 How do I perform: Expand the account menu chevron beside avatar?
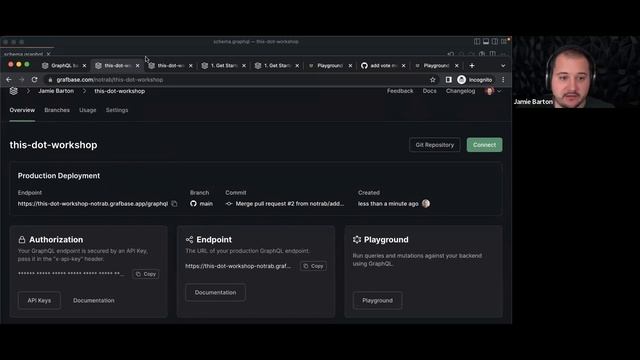point(499,91)
